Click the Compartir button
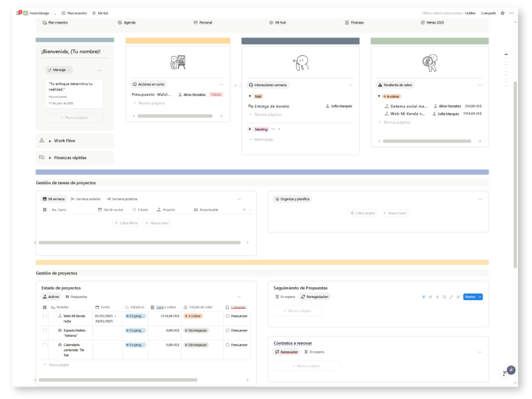 488,13
